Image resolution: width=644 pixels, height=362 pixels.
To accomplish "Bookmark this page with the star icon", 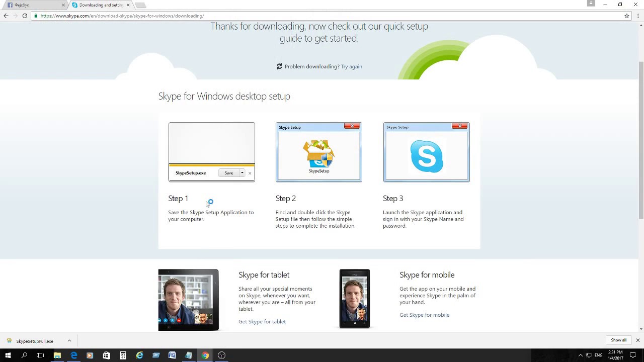I will point(627,16).
